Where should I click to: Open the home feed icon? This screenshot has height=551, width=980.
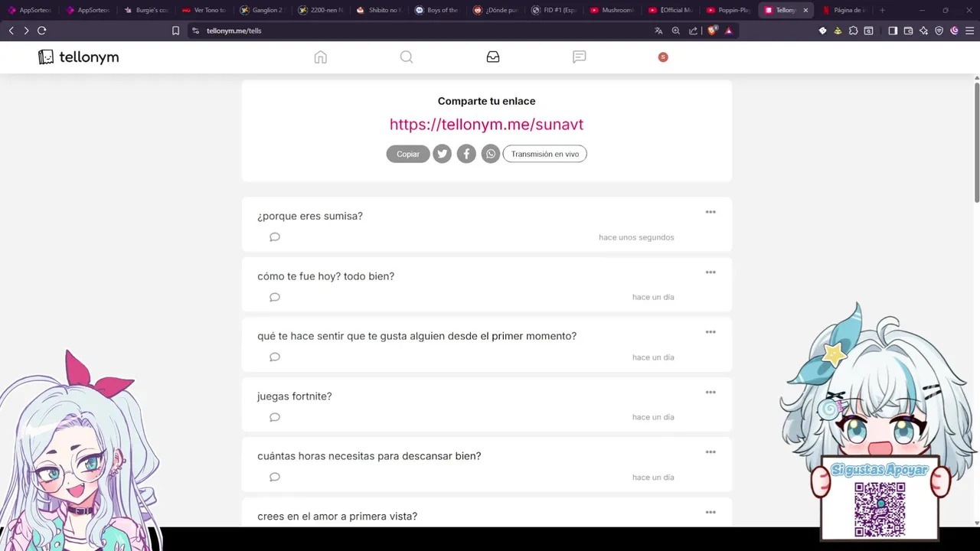[321, 57]
